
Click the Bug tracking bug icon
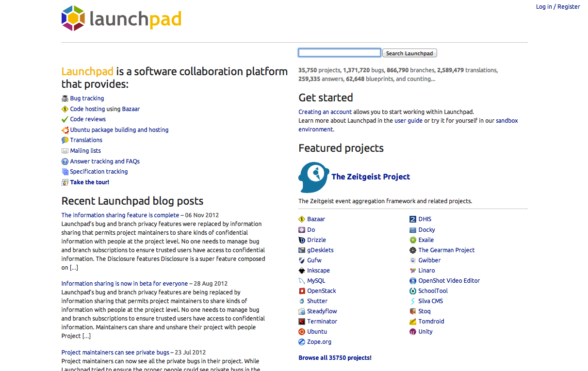pyautogui.click(x=65, y=98)
